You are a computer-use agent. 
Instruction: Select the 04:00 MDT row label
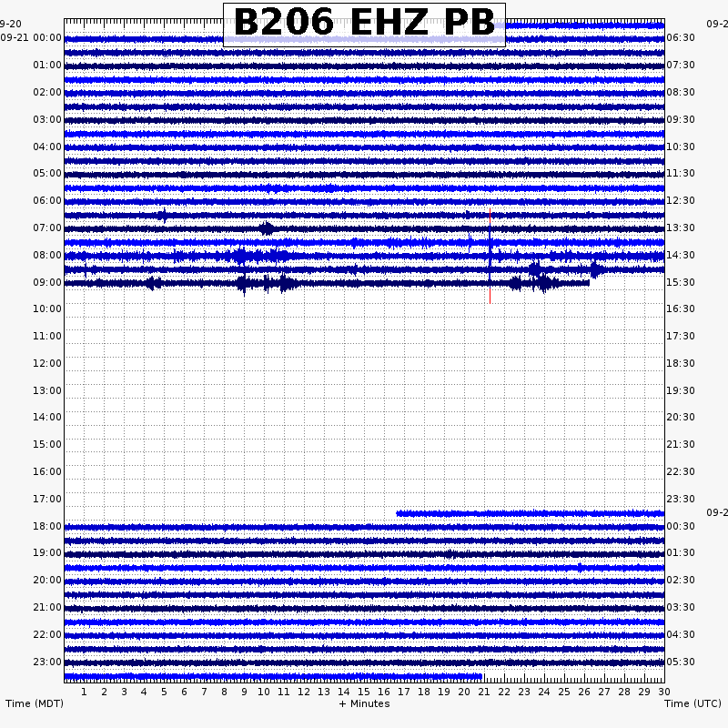coord(47,147)
